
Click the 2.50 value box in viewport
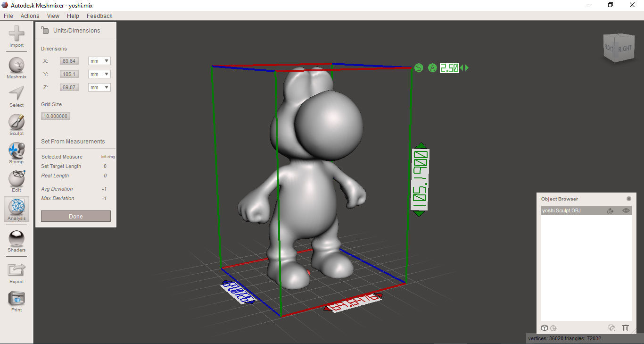click(449, 68)
